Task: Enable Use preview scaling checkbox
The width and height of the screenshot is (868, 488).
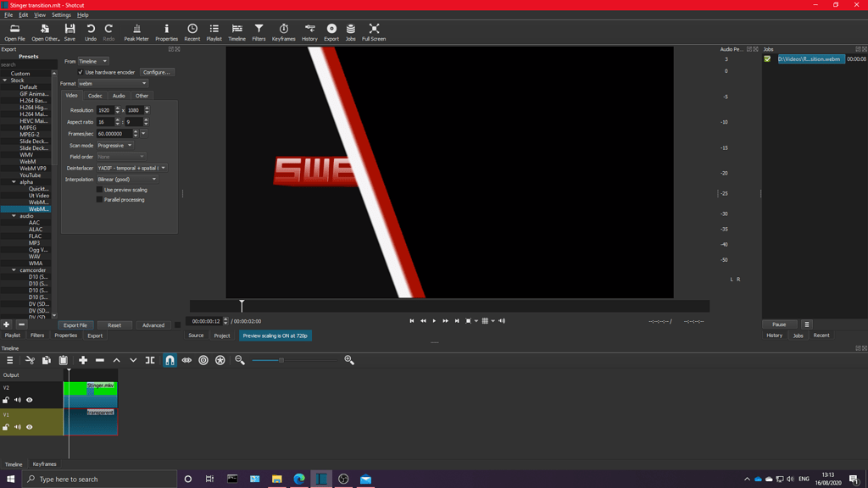Action: tap(100, 190)
